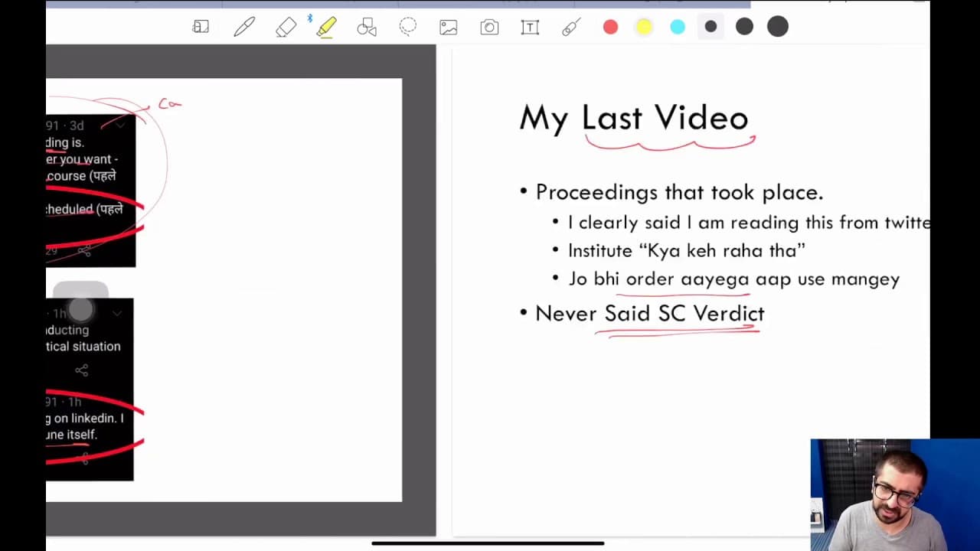Click 'Proceedings that took place.' bullet
This screenshot has height=551, width=980.
(679, 192)
